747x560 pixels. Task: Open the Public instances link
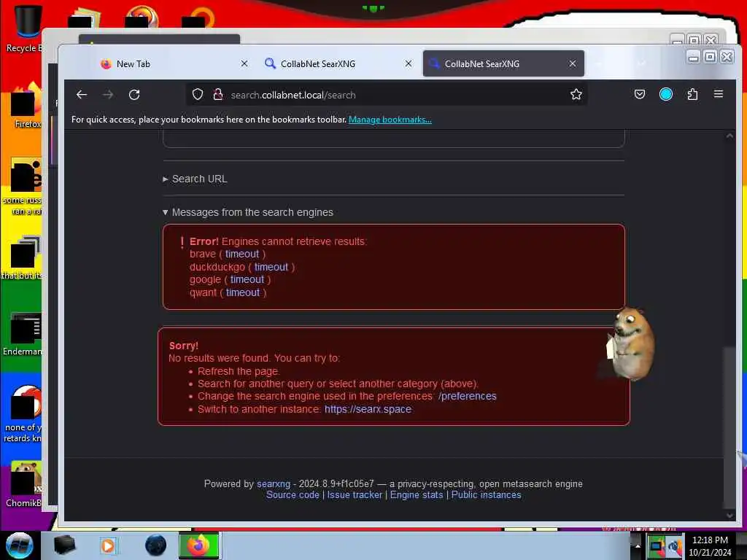pyautogui.click(x=487, y=495)
